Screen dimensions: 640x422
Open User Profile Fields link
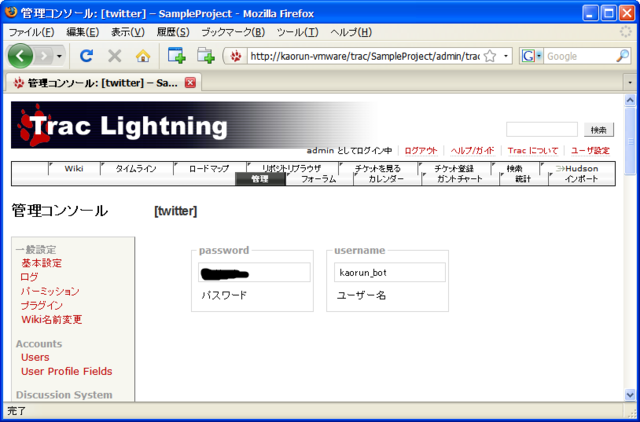pos(67,371)
